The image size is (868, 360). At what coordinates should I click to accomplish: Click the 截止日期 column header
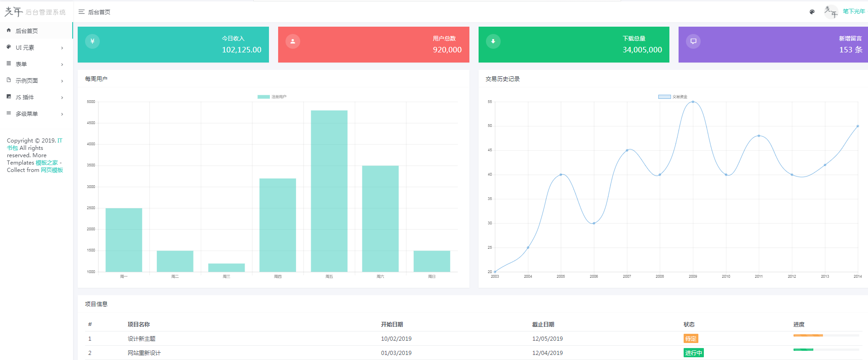(543, 325)
